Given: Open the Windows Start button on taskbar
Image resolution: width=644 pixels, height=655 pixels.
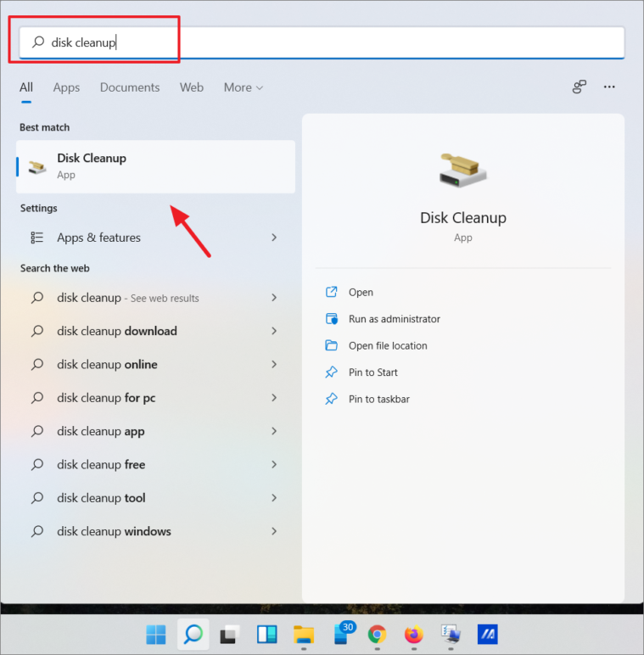Looking at the screenshot, I should [x=156, y=635].
